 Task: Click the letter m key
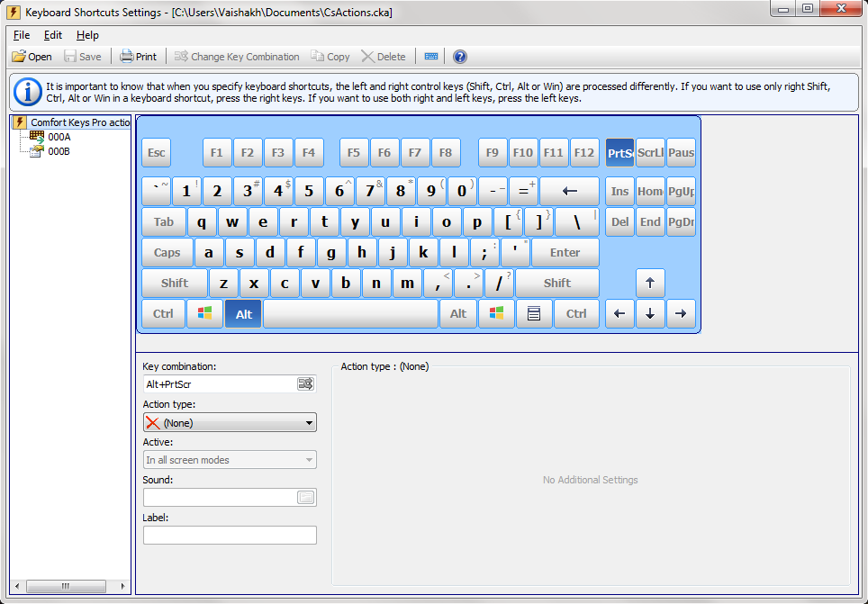[x=407, y=283]
